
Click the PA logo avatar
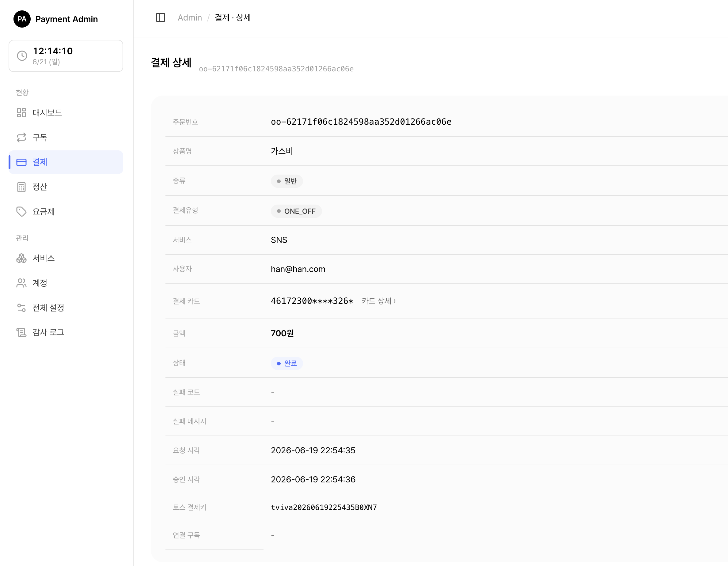coord(22,19)
